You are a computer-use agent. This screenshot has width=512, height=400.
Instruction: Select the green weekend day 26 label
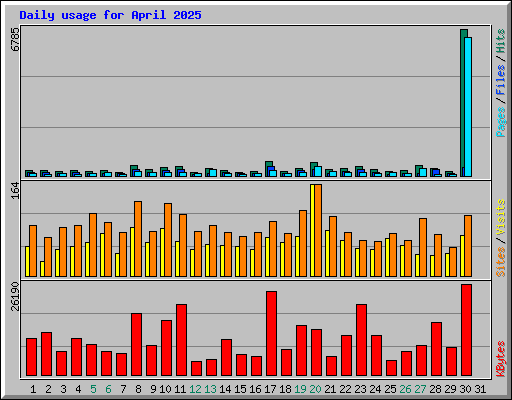[405, 389]
